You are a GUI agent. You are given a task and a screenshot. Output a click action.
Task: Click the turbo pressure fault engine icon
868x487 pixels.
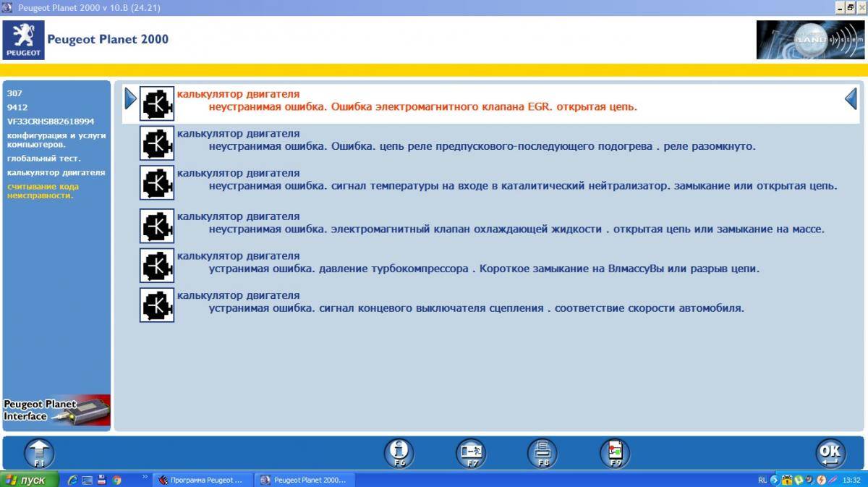click(156, 266)
